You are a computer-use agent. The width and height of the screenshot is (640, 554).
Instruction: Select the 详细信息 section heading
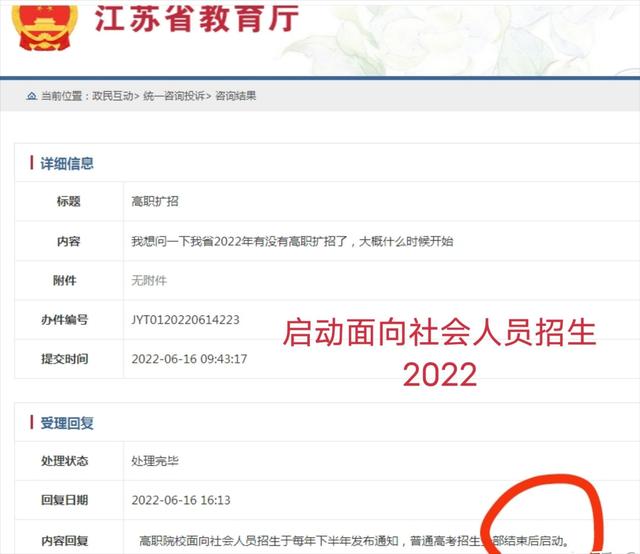[x=67, y=163]
